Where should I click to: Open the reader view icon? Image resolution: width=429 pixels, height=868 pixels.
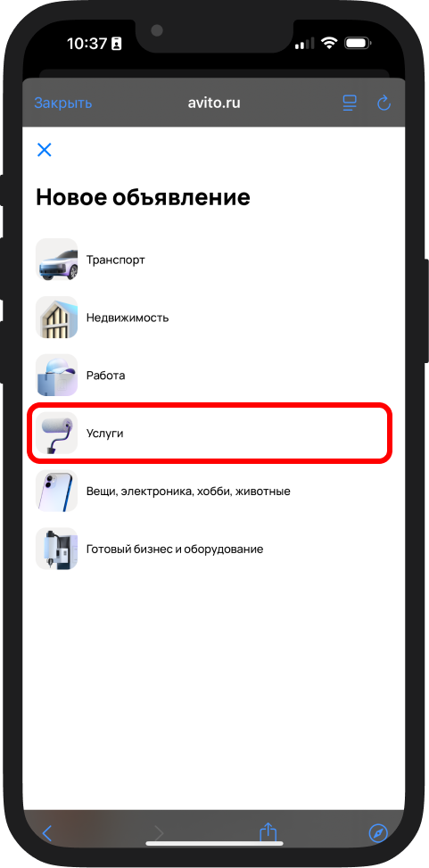(349, 103)
